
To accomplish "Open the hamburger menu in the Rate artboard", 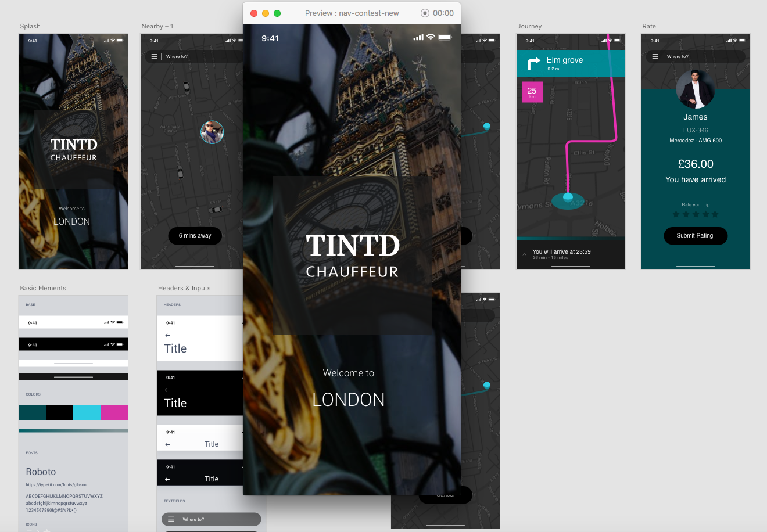I will point(655,56).
